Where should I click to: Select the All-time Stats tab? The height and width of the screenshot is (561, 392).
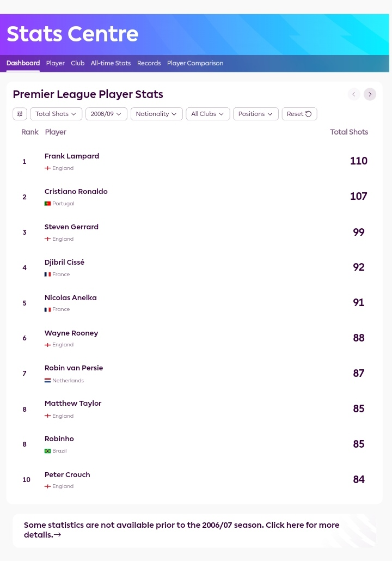click(111, 63)
